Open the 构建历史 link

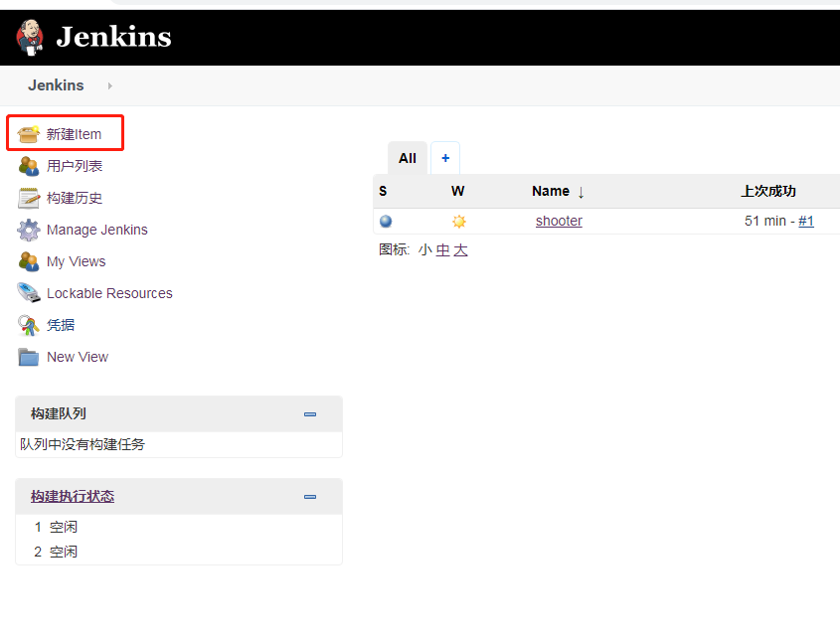(x=75, y=198)
